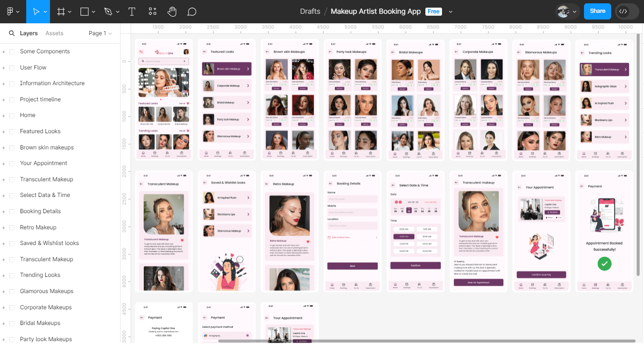The width and height of the screenshot is (644, 344).
Task: Click the Drafts breadcrumb link
Action: [x=310, y=11]
